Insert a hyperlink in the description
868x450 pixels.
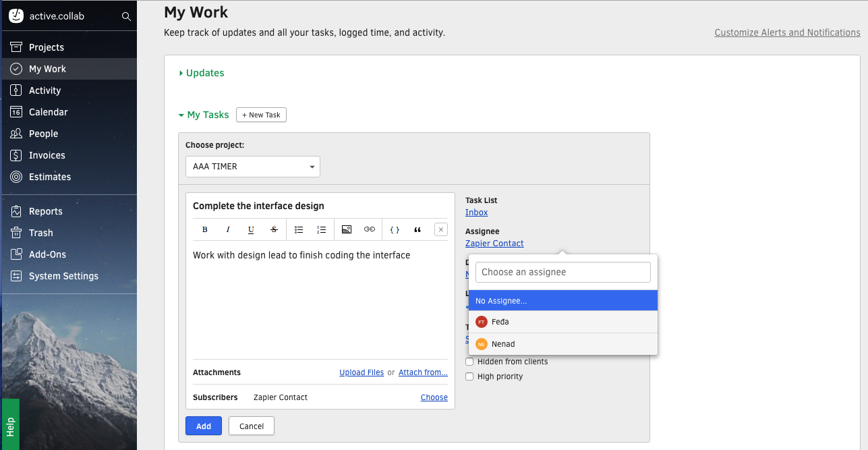(x=370, y=229)
